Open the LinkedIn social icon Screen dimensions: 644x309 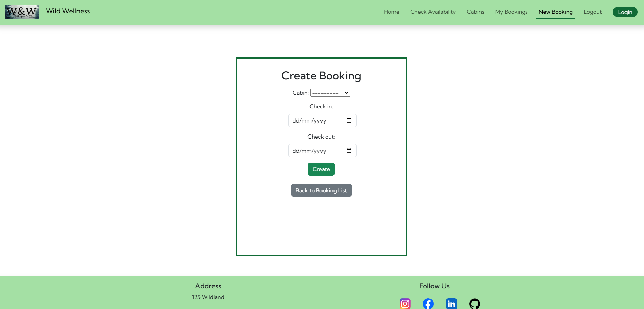451,304
